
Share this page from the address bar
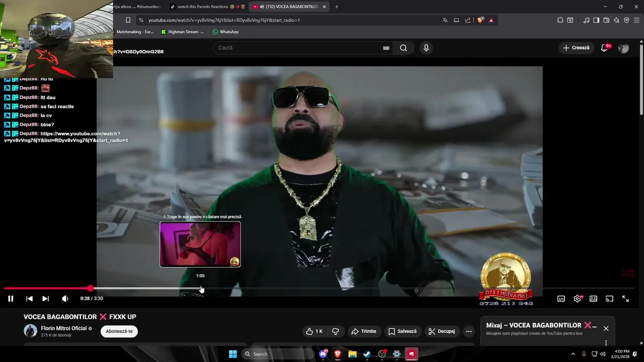coord(468,20)
